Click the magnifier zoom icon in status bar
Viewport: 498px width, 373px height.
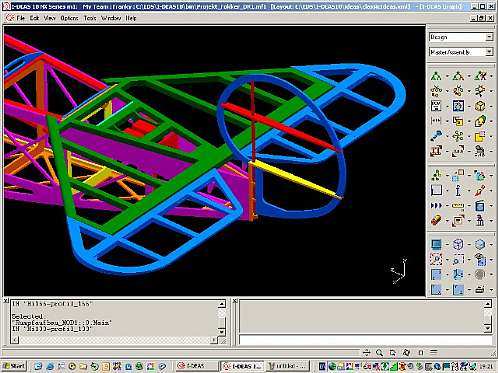(x=379, y=352)
